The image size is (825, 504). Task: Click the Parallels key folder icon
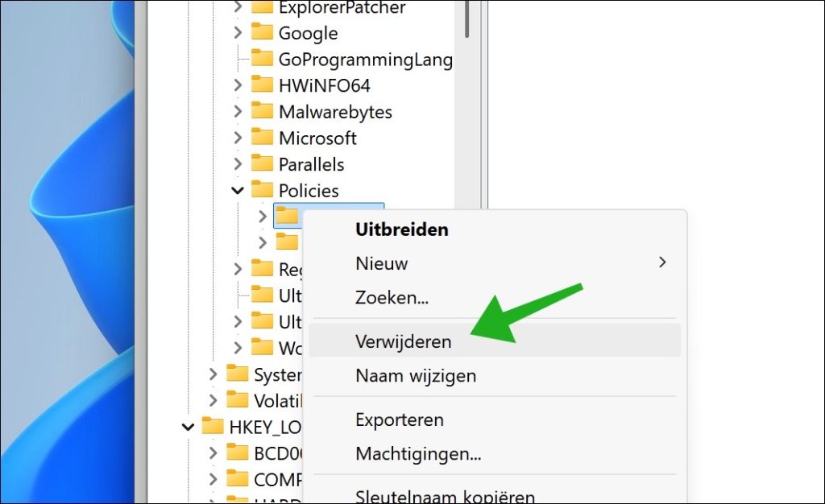pyautogui.click(x=263, y=163)
